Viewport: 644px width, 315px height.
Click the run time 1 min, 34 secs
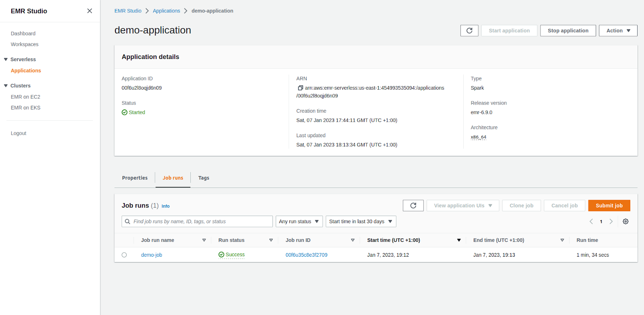click(x=592, y=255)
